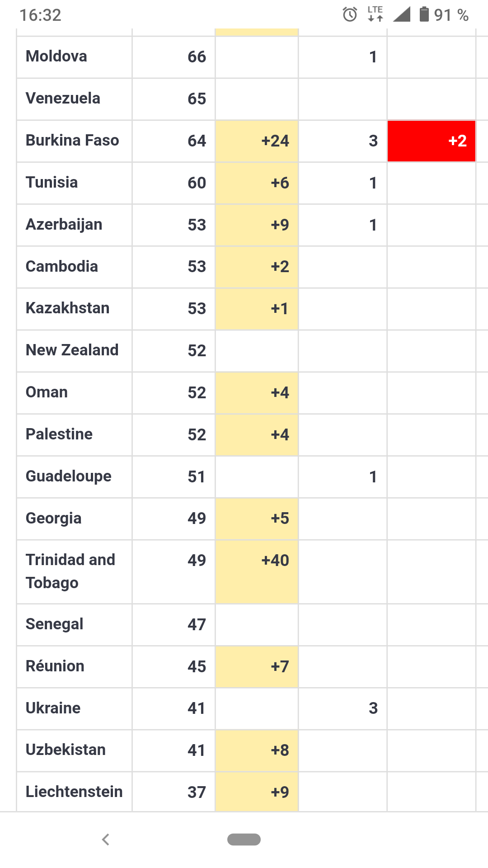Select Guadeloupe country label
The image size is (488, 868).
[x=69, y=476]
